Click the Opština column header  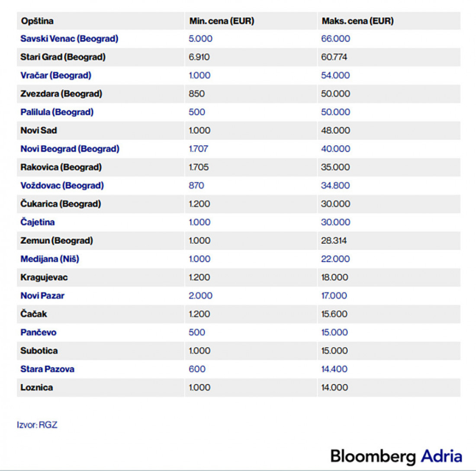37,21
